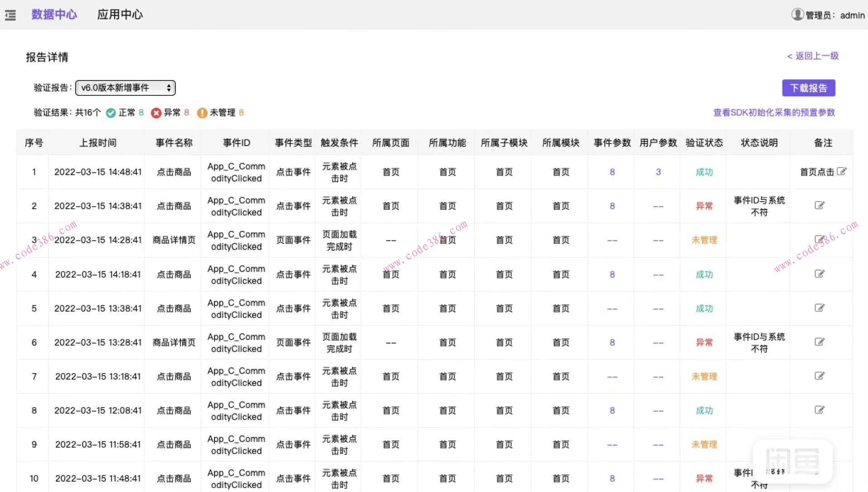The image size is (868, 492).
Task: Click the 下载报告 button
Action: click(x=808, y=88)
